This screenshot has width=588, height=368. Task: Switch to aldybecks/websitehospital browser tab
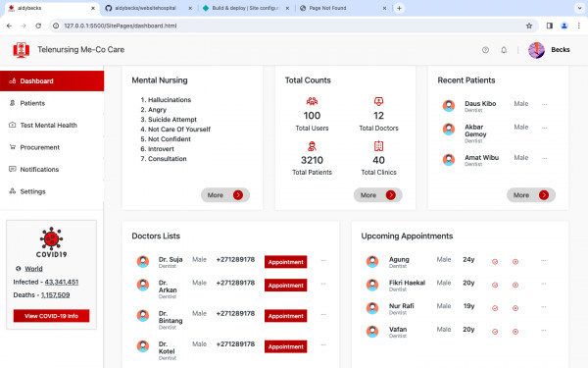coord(149,8)
